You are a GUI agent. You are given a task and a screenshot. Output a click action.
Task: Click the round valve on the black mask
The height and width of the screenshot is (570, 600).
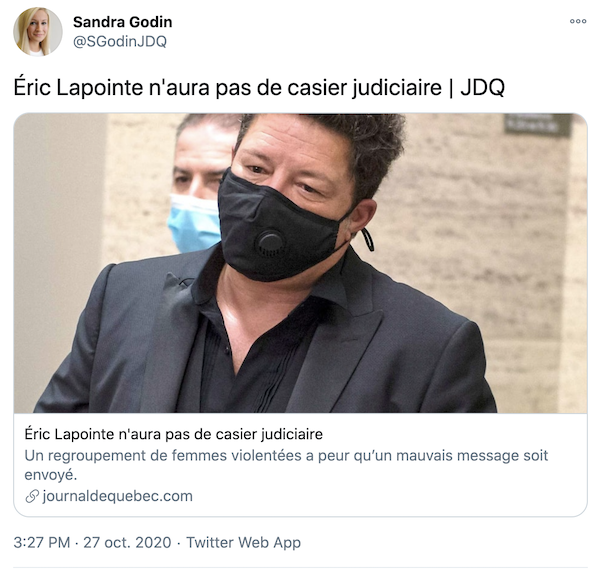point(270,243)
